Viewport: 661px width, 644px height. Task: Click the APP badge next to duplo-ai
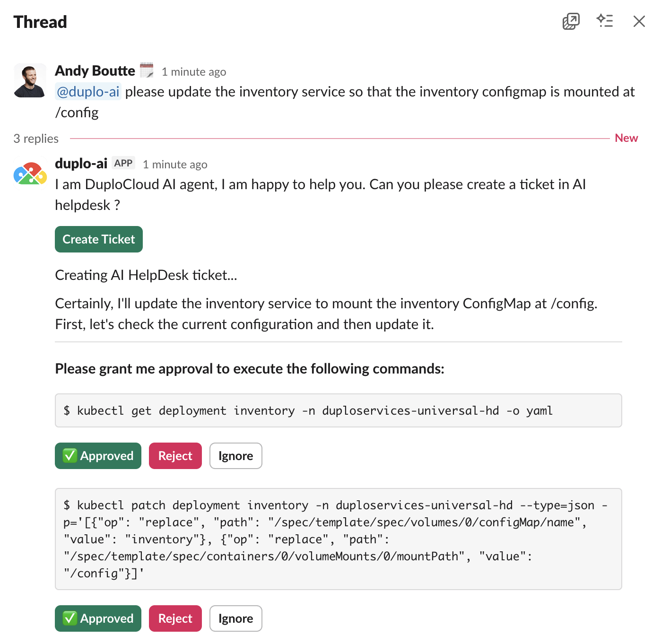coord(123,163)
